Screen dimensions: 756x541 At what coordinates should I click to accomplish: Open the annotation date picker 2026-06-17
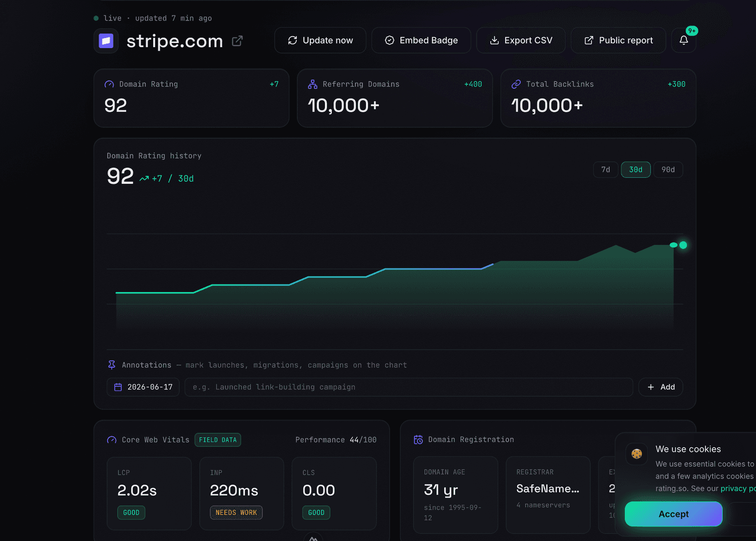[x=143, y=387]
